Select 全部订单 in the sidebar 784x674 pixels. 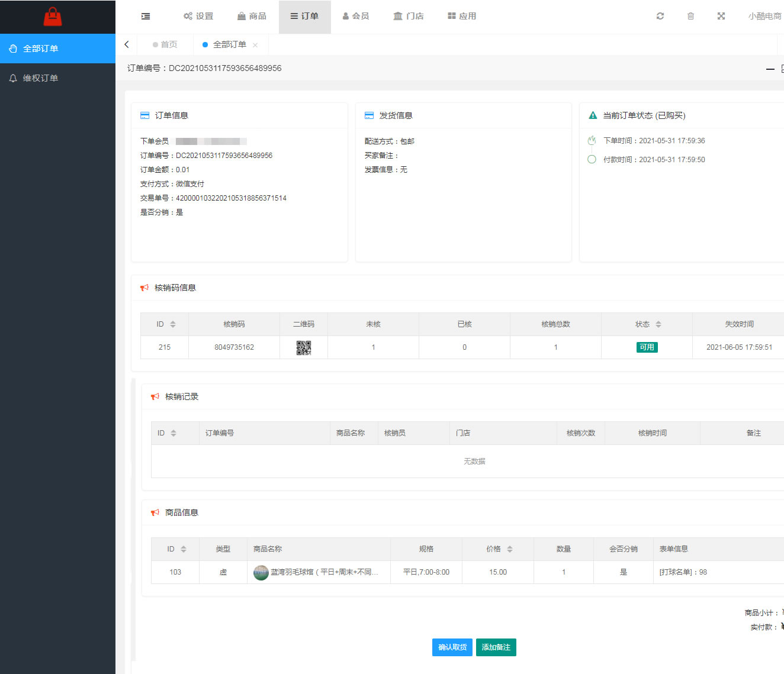coord(57,49)
